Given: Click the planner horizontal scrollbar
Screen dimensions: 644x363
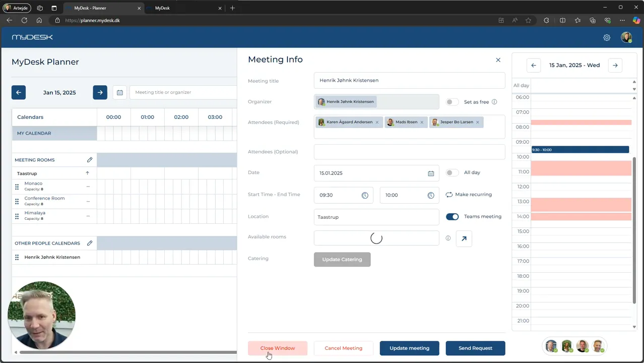Looking at the screenshot, I should [128, 352].
